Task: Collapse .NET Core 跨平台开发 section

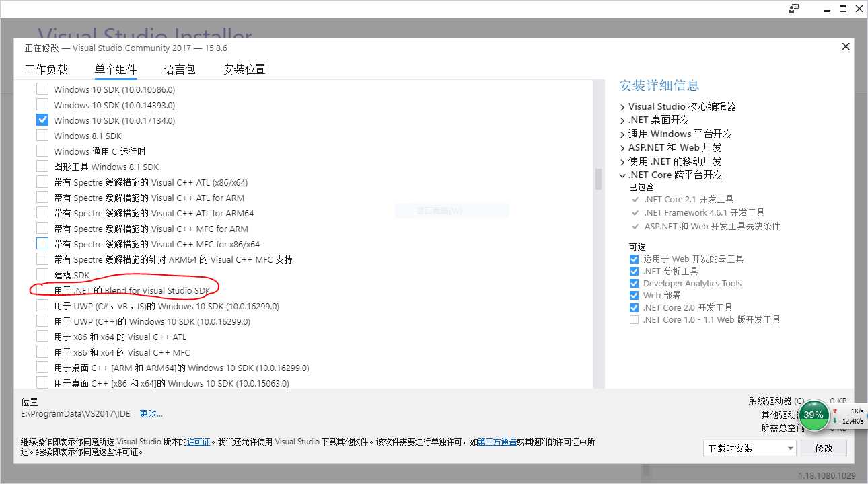Action: tap(622, 175)
